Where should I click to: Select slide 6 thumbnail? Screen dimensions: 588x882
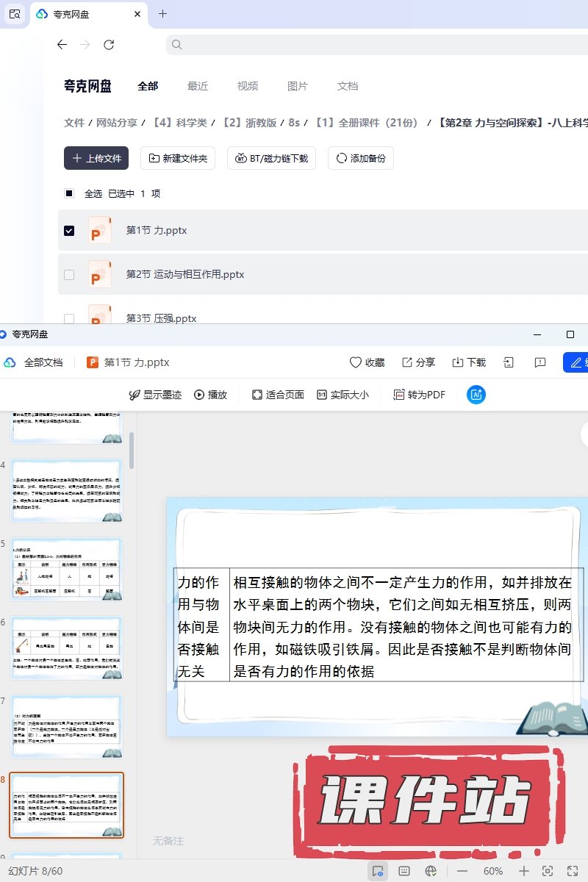pos(66,648)
